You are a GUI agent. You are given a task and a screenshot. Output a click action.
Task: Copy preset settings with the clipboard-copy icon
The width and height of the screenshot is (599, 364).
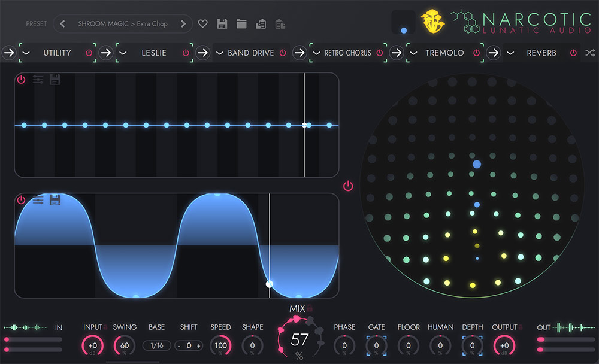(x=261, y=23)
